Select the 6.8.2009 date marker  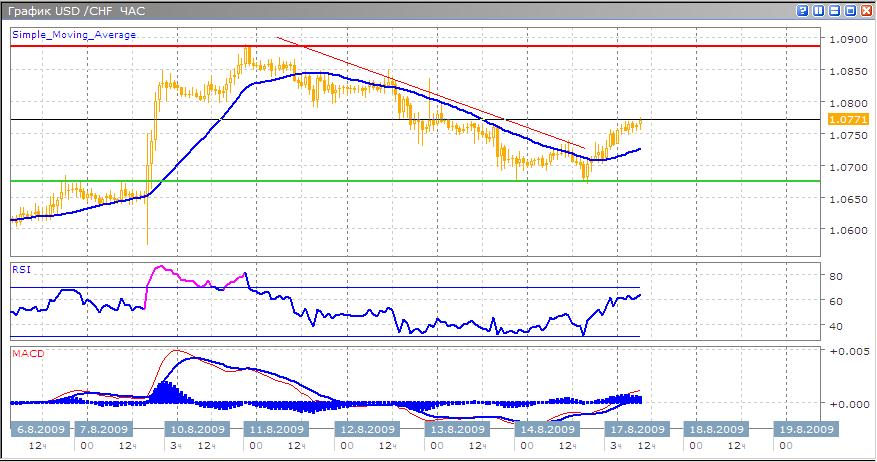40,429
